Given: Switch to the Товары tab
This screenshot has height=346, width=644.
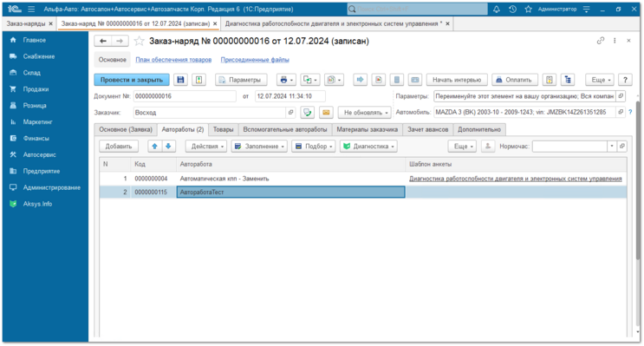Looking at the screenshot, I should tap(223, 129).
